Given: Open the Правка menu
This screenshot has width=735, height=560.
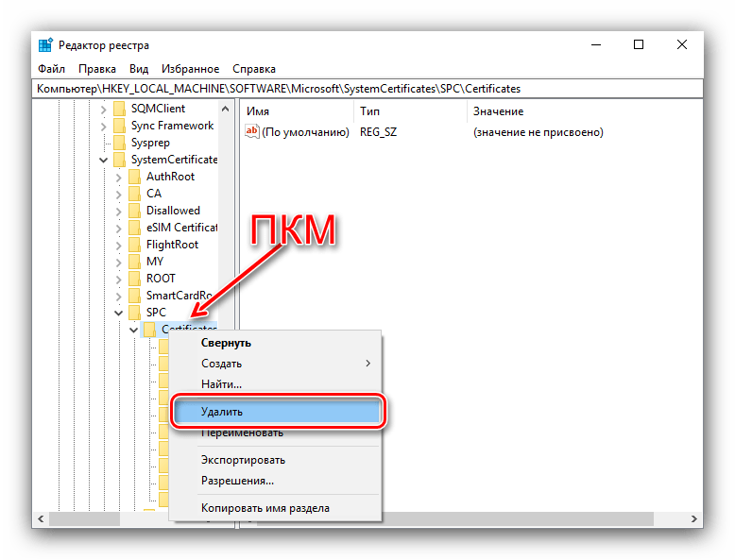Looking at the screenshot, I should (x=97, y=69).
